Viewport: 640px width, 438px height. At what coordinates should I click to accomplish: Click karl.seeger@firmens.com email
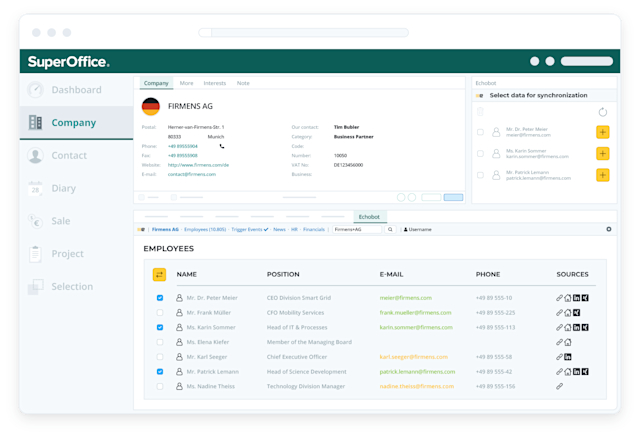(413, 357)
